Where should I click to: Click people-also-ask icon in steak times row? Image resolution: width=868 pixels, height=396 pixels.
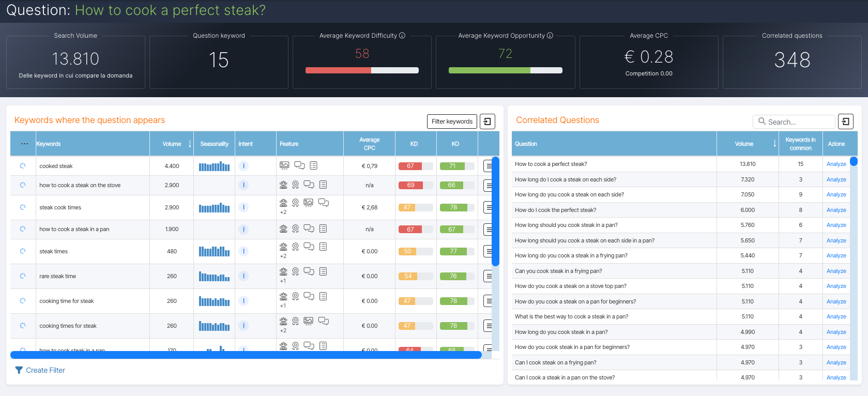(309, 247)
